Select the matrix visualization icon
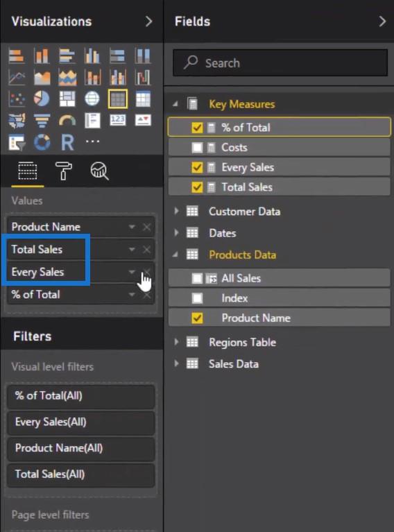The width and height of the screenshot is (394, 532). point(143,98)
